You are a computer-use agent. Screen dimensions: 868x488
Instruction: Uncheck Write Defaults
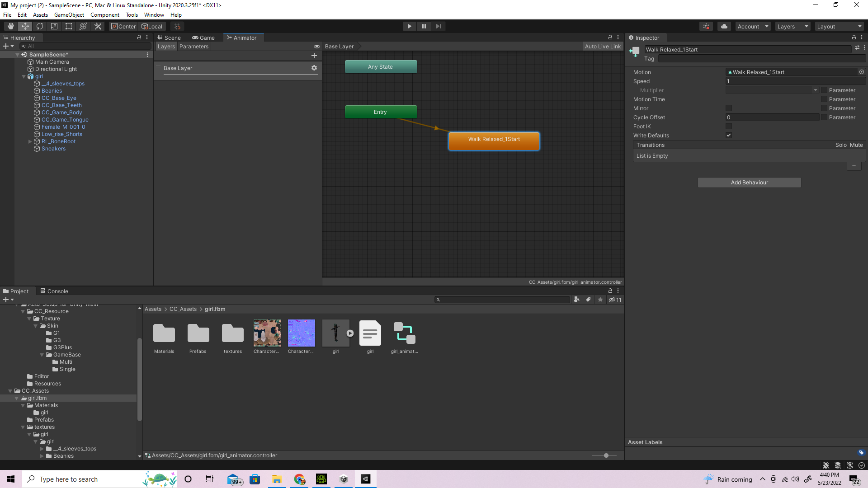point(729,135)
